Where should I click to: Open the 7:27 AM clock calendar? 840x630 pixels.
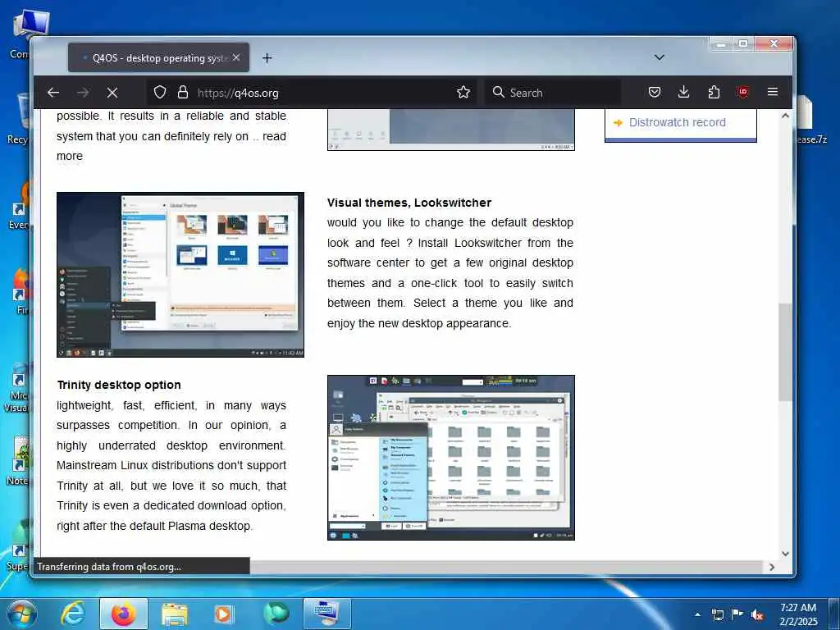[798, 614]
